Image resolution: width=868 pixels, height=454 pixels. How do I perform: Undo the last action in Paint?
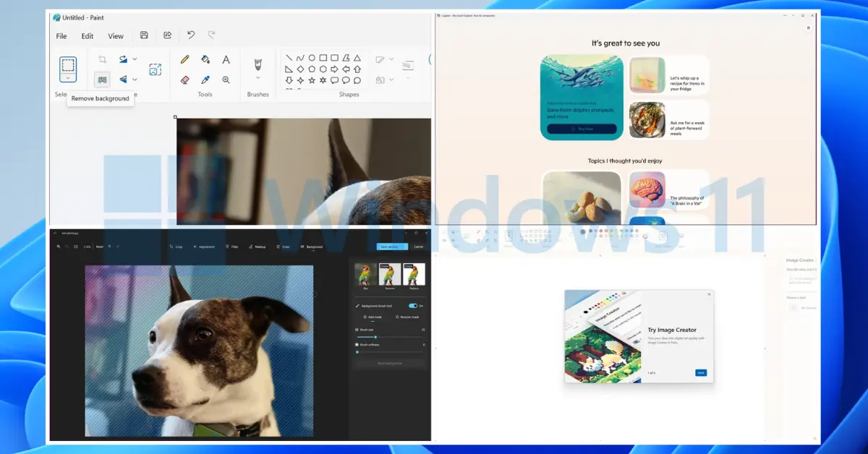191,35
